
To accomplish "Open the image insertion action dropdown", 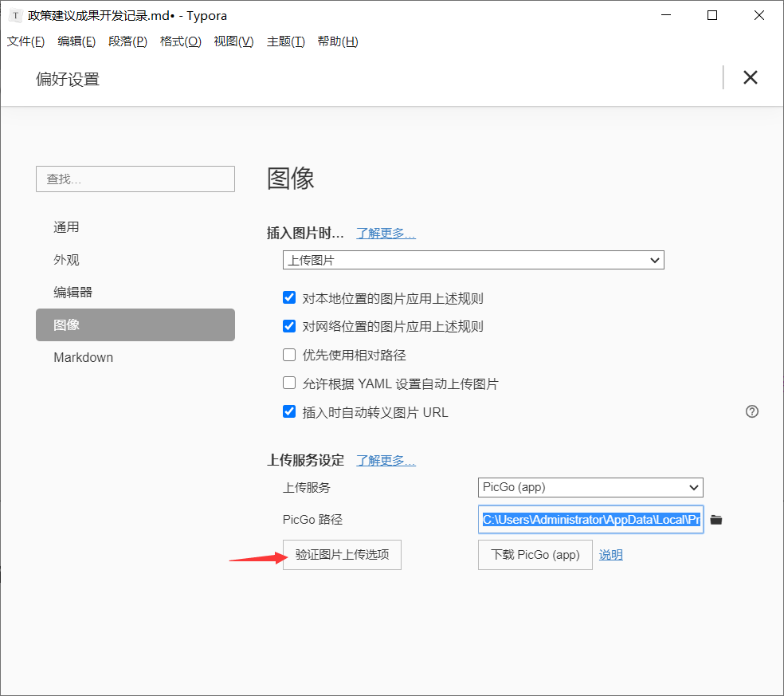I will tap(473, 260).
